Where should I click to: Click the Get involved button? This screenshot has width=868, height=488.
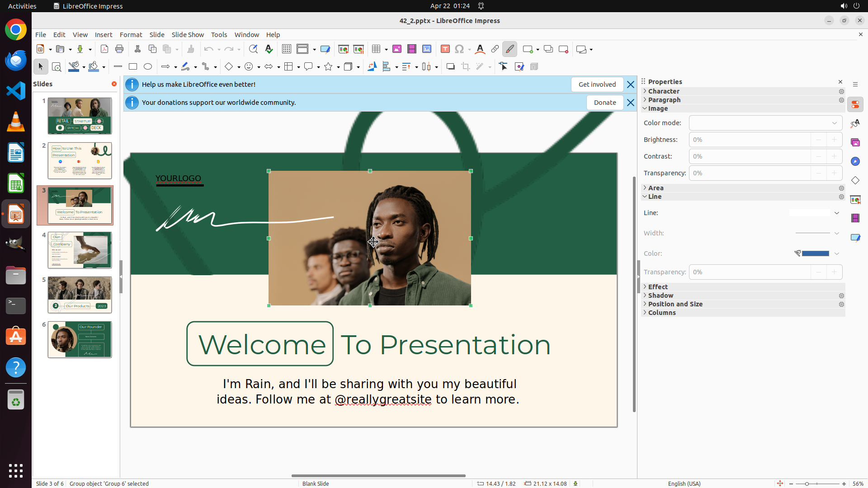(597, 84)
